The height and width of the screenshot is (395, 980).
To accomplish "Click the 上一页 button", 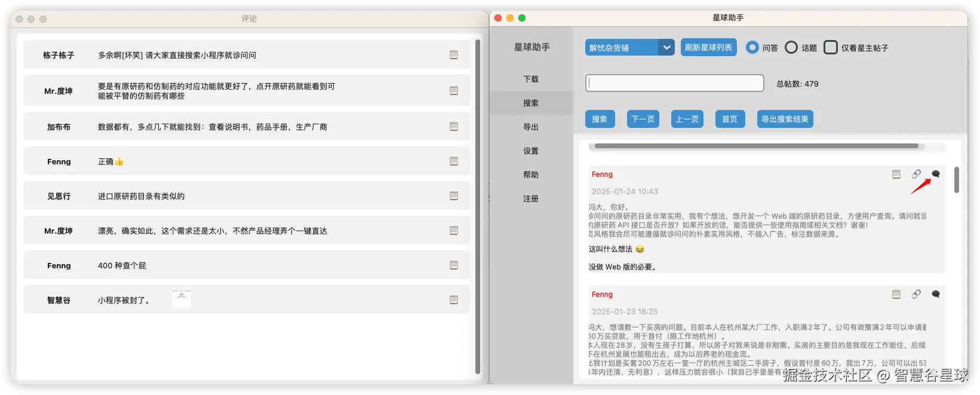I will (687, 119).
